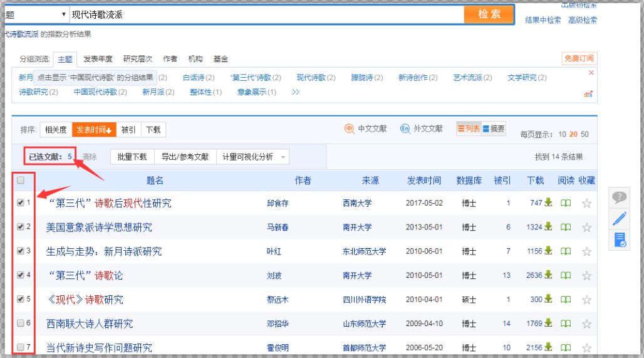
Task: Click 结果中检索 link
Action: point(543,20)
